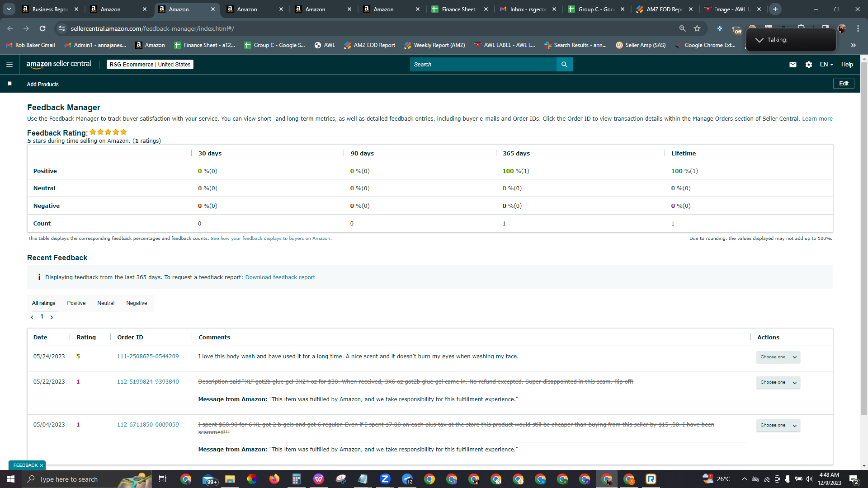
Task: Open Task View on the taskbar
Action: click(163, 479)
